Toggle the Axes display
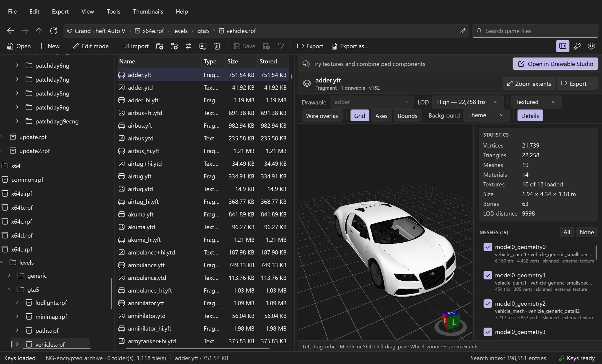 [381, 116]
